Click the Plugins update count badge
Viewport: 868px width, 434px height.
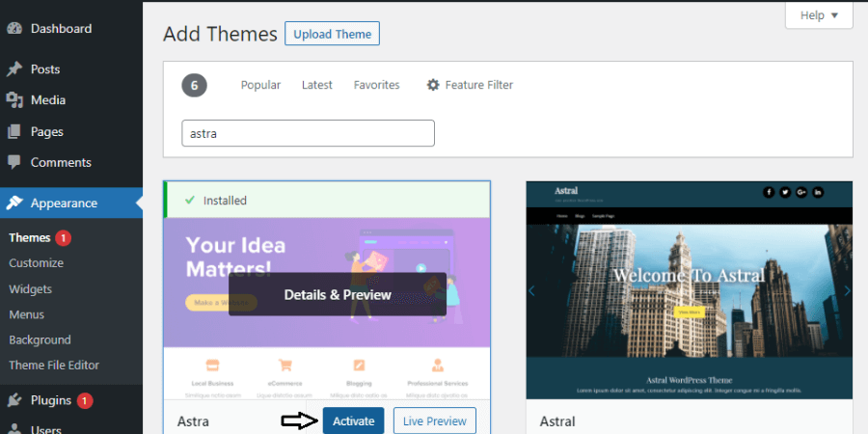pos(84,400)
